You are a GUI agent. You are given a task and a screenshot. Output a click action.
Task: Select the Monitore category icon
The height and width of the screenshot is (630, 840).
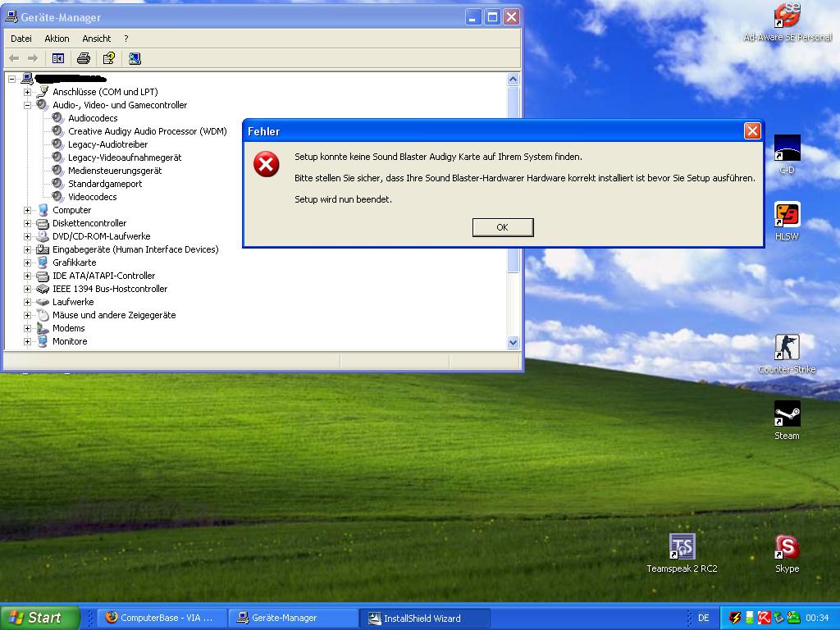pyautogui.click(x=43, y=341)
